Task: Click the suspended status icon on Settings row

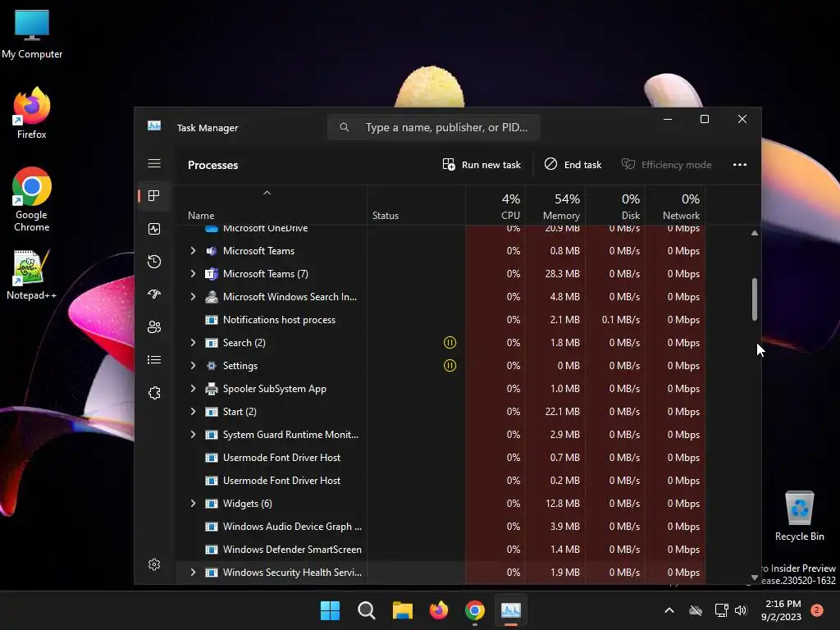Action: tap(450, 365)
